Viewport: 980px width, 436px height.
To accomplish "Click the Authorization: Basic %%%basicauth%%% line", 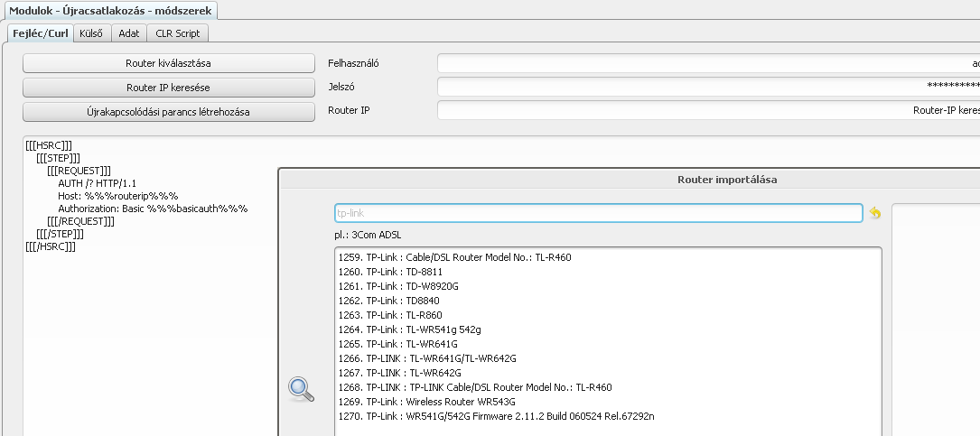I will point(153,209).
